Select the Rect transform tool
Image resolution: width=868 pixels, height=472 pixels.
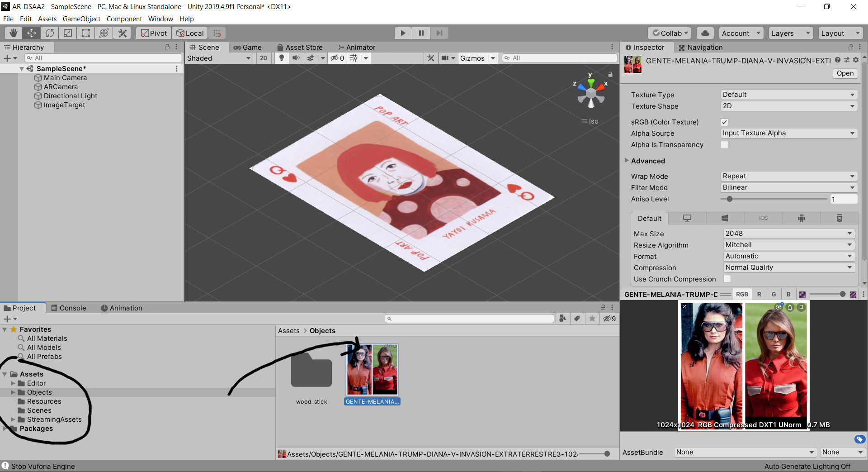tap(86, 33)
